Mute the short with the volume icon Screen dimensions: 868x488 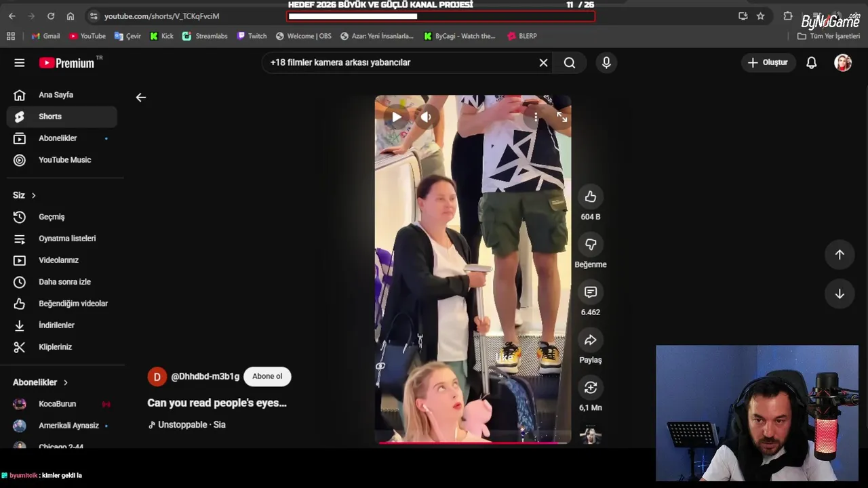425,117
